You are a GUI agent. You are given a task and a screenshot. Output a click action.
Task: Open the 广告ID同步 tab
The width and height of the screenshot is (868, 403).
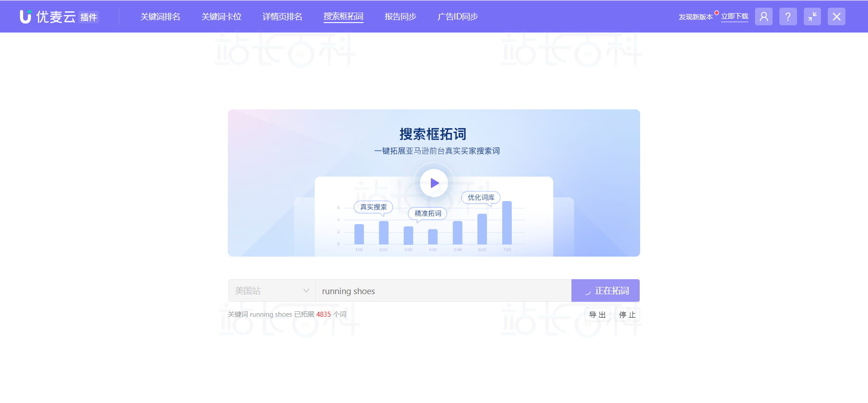[458, 17]
